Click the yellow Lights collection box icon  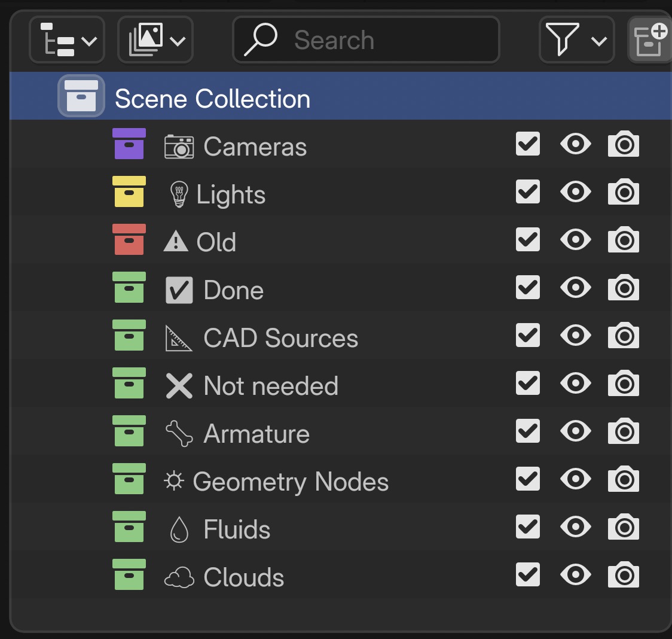coord(129,192)
